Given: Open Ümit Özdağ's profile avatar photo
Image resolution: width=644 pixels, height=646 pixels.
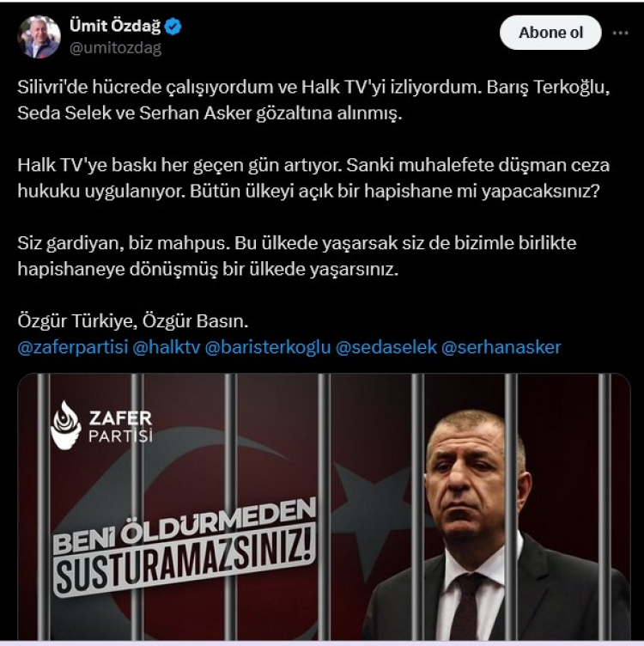Looking at the screenshot, I should (39, 37).
